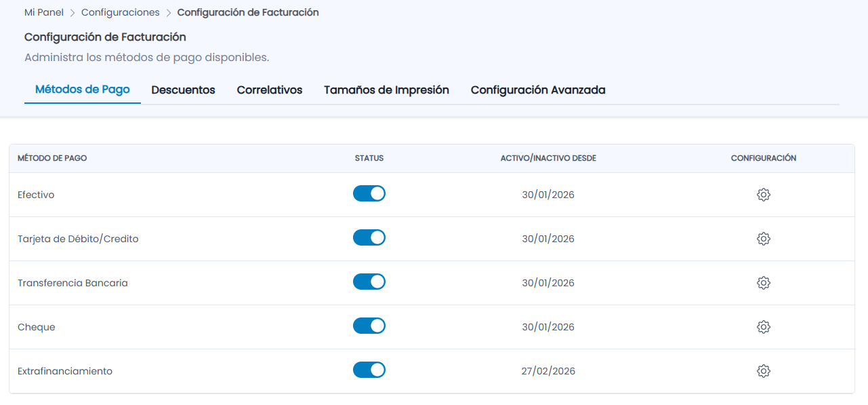The image size is (868, 405).
Task: Open the Correlativos tab
Action: (270, 90)
